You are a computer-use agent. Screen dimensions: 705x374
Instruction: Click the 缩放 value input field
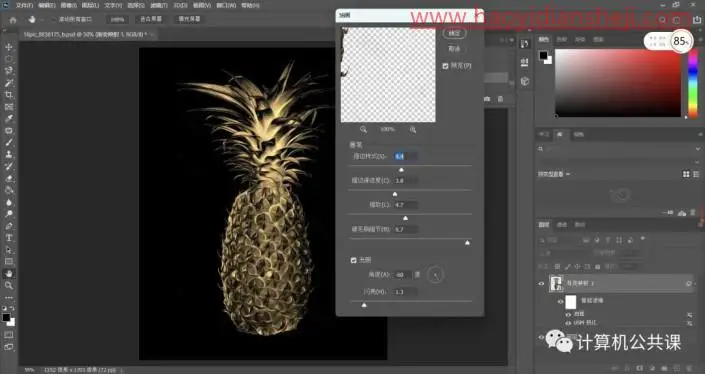[x=406, y=205]
